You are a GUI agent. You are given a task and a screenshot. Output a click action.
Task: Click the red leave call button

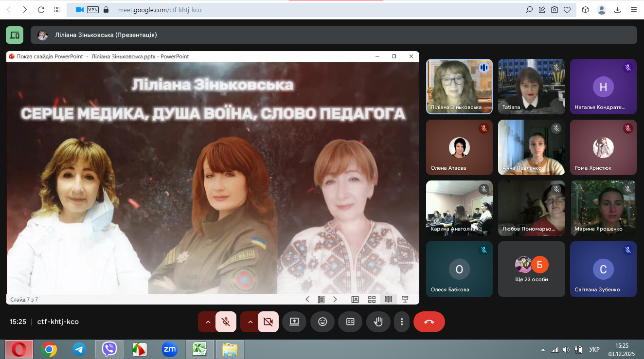(x=429, y=322)
